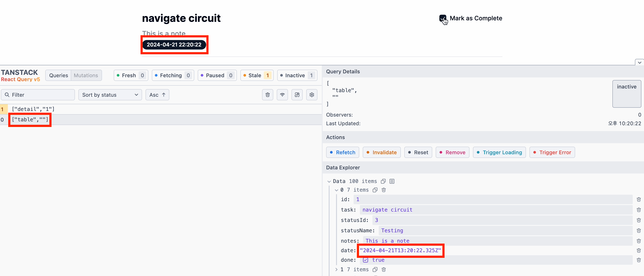The image size is (644, 276).
Task: Filter by Stale status
Action: click(257, 75)
